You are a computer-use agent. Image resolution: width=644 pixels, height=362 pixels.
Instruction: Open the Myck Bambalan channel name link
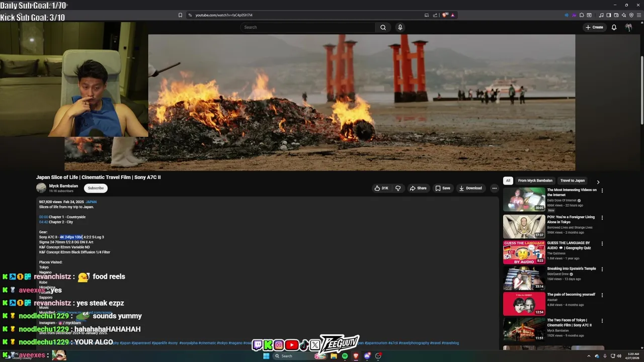click(63, 186)
